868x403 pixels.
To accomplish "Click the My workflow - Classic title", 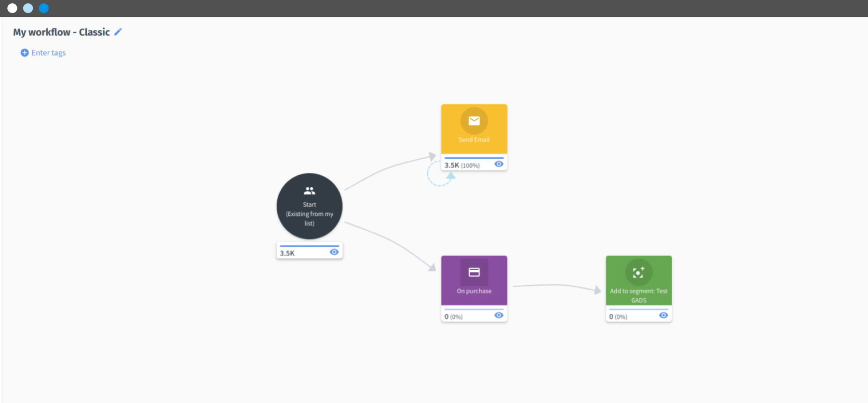I will tap(61, 32).
